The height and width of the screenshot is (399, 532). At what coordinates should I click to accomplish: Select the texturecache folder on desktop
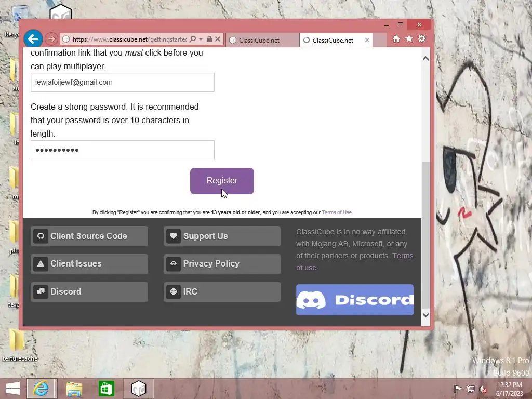pos(19,345)
